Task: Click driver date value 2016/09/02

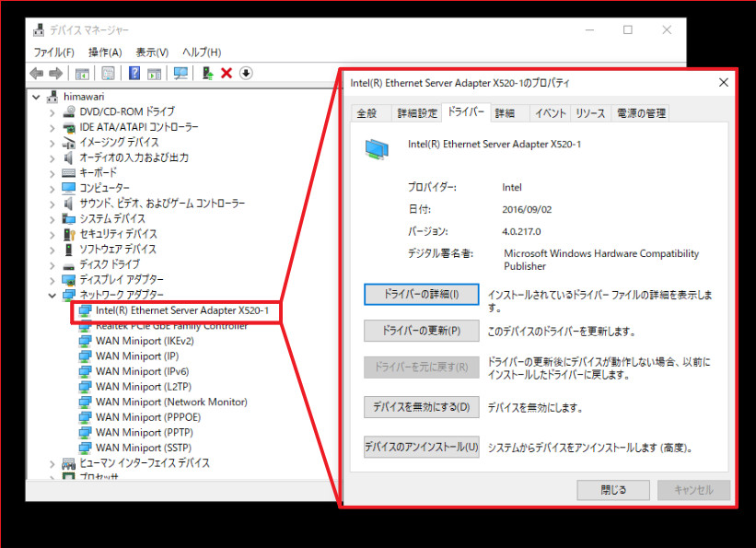Action: (527, 209)
